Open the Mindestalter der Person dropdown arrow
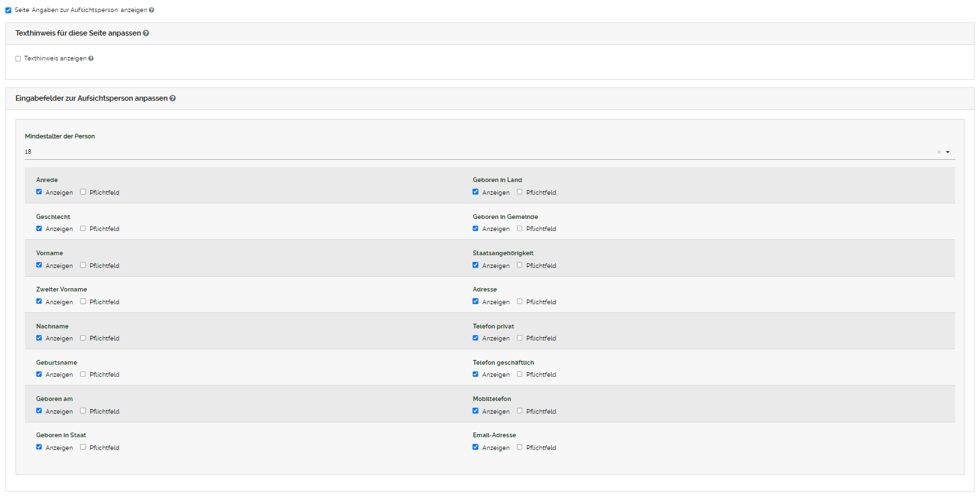Image resolution: width=980 pixels, height=497 pixels. point(948,152)
